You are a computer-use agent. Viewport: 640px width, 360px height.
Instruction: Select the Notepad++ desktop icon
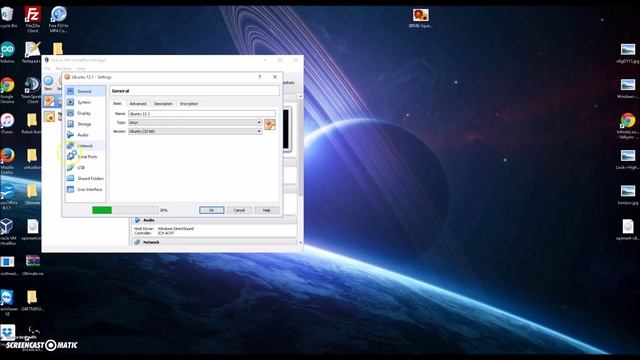(x=32, y=52)
